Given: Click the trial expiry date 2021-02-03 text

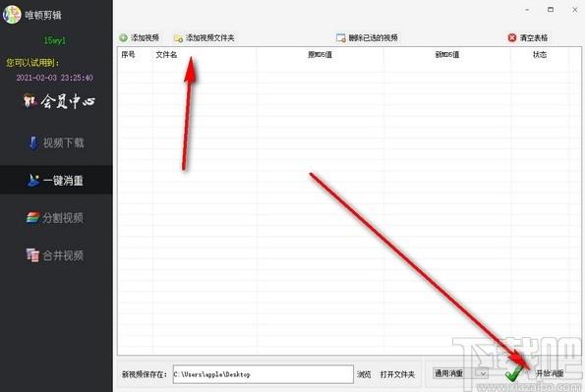Looking at the screenshot, I should [x=55, y=78].
